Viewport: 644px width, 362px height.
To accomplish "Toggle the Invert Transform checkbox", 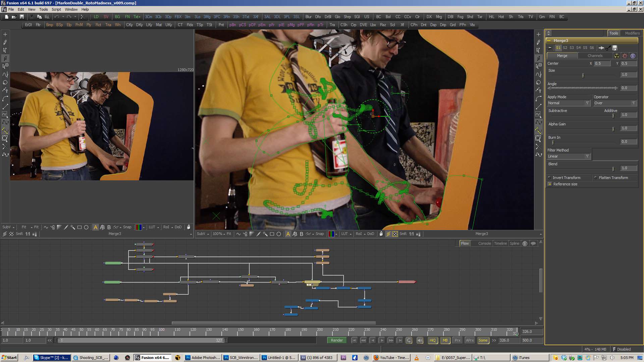I will click(550, 177).
